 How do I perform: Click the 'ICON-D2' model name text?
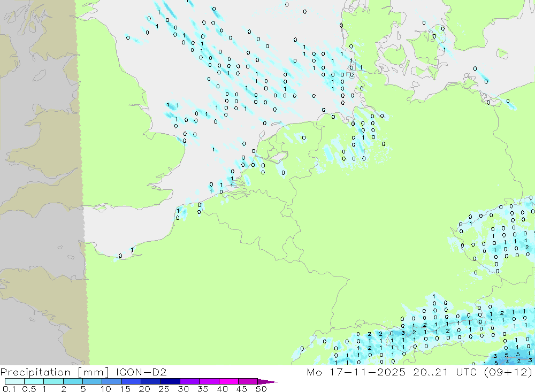click(x=141, y=372)
